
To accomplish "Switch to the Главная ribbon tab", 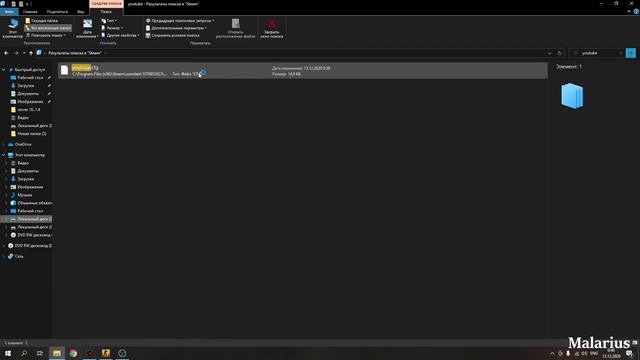I will [x=30, y=12].
